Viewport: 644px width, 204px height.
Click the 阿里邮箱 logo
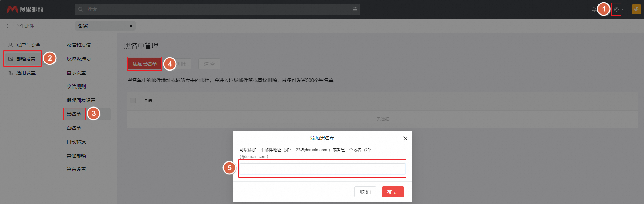tap(25, 9)
